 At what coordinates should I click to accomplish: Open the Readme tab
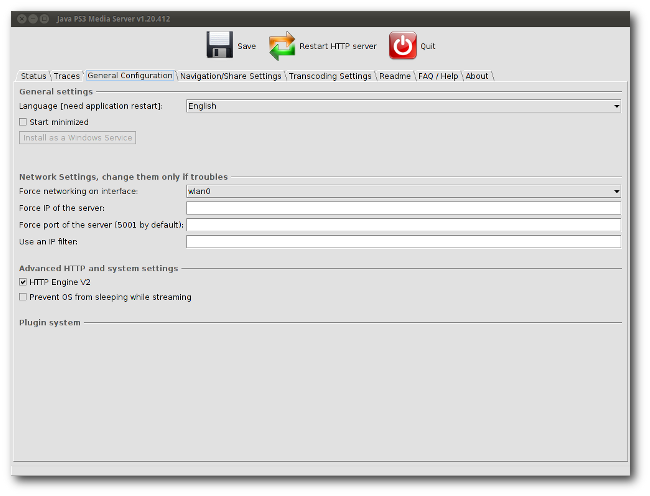coord(395,76)
